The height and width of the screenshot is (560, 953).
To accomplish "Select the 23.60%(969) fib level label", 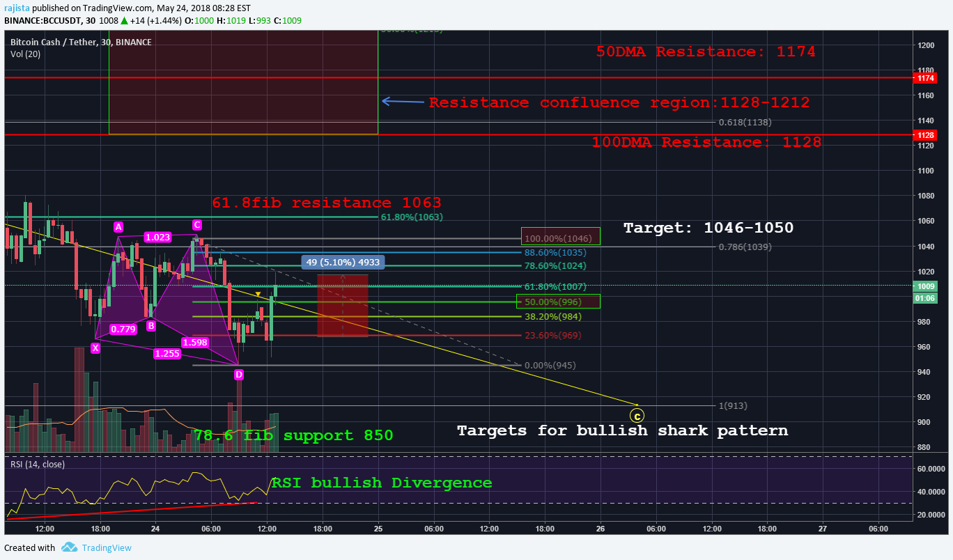I will click(554, 335).
